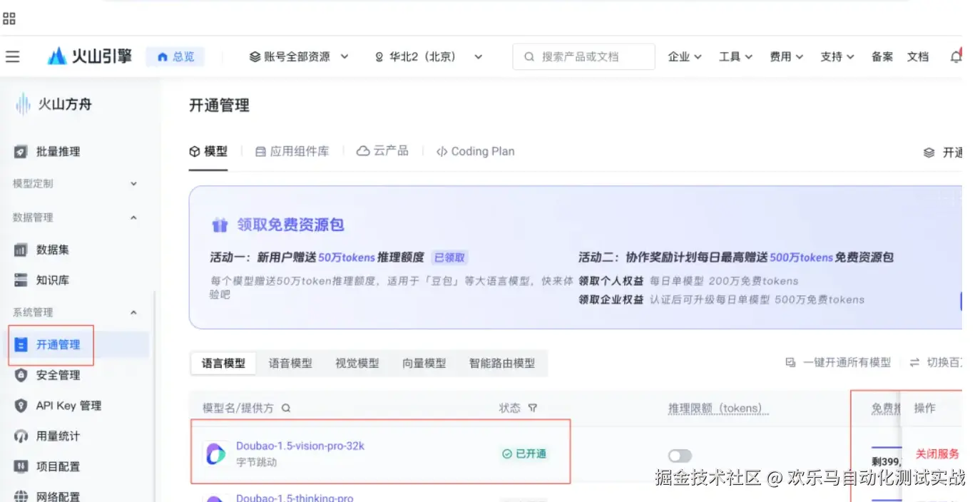Screen dimensions: 980x502
Task: Click the 已领取 status tag
Action: click(x=450, y=257)
